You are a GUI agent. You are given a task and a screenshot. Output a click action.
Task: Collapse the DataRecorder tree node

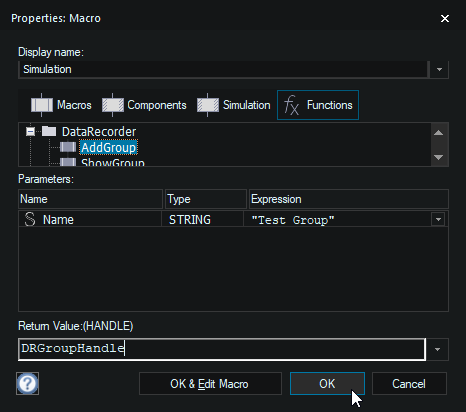(x=30, y=131)
